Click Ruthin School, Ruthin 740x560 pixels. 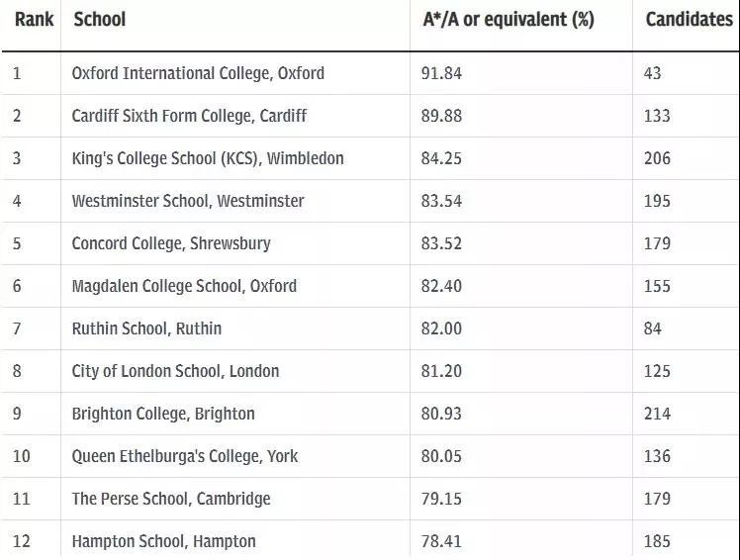146,328
